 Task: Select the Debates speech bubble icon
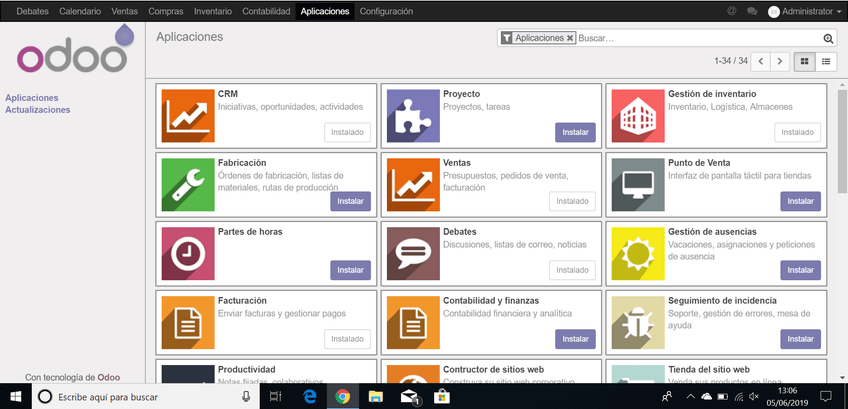click(x=413, y=254)
